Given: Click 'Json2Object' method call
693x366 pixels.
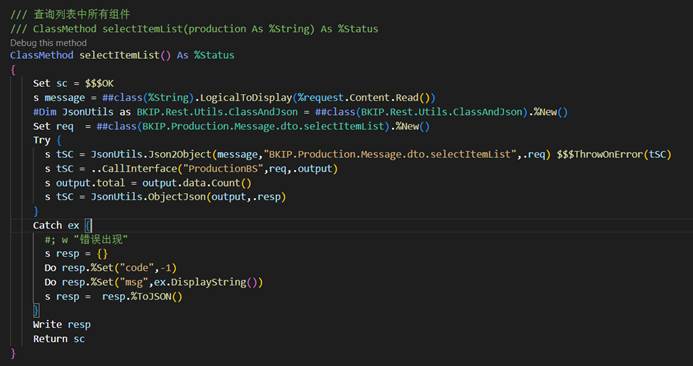Looking at the screenshot, I should pyautogui.click(x=180, y=155).
